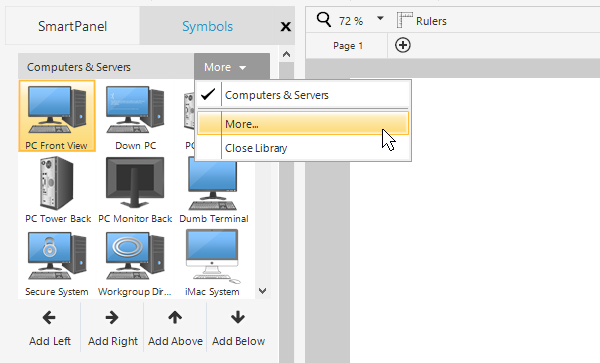
Task: Choose More... in the dropdown menu
Action: click(x=303, y=124)
